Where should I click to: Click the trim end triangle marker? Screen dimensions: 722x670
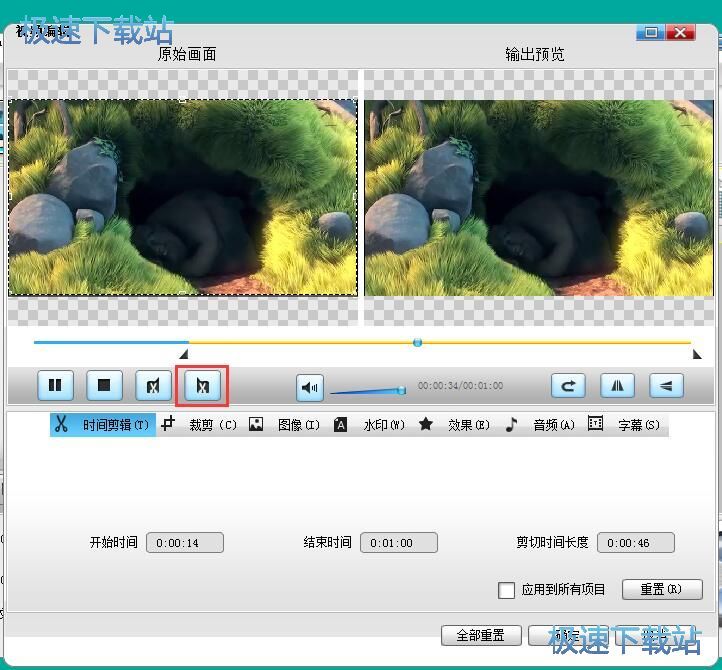coord(697,354)
